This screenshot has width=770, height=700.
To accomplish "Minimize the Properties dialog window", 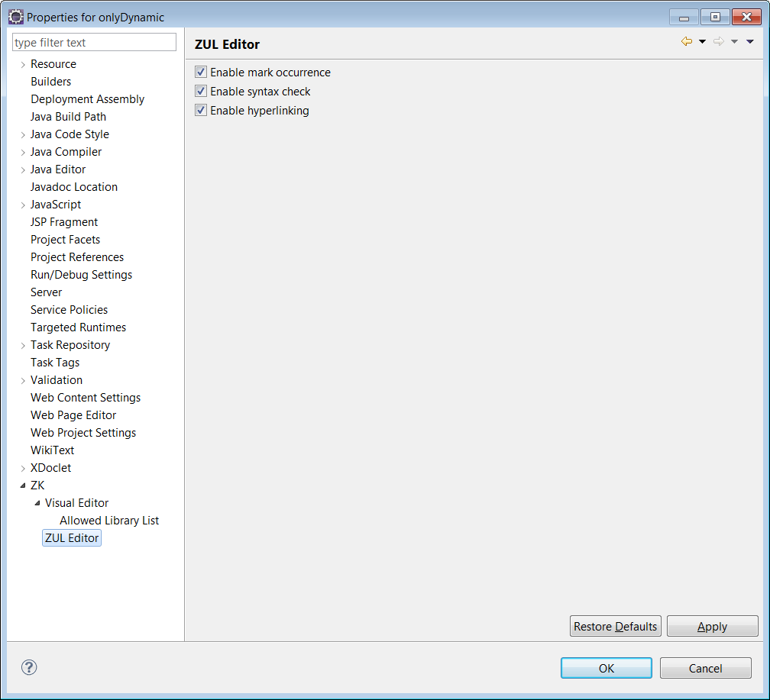I will (684, 18).
